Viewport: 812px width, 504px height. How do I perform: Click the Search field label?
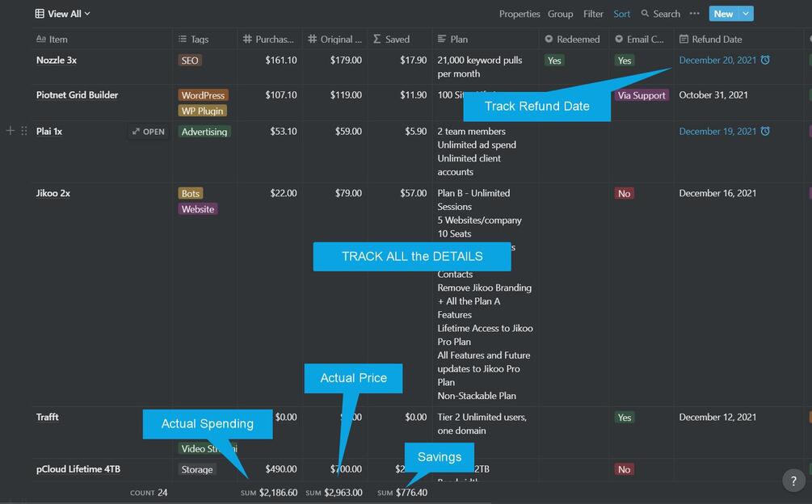[667, 14]
